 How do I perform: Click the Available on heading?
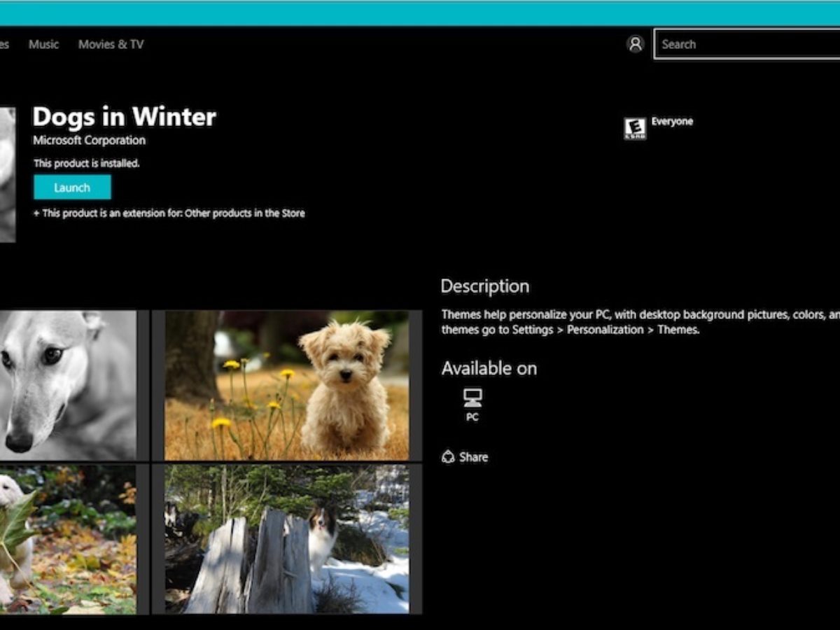coord(489,368)
